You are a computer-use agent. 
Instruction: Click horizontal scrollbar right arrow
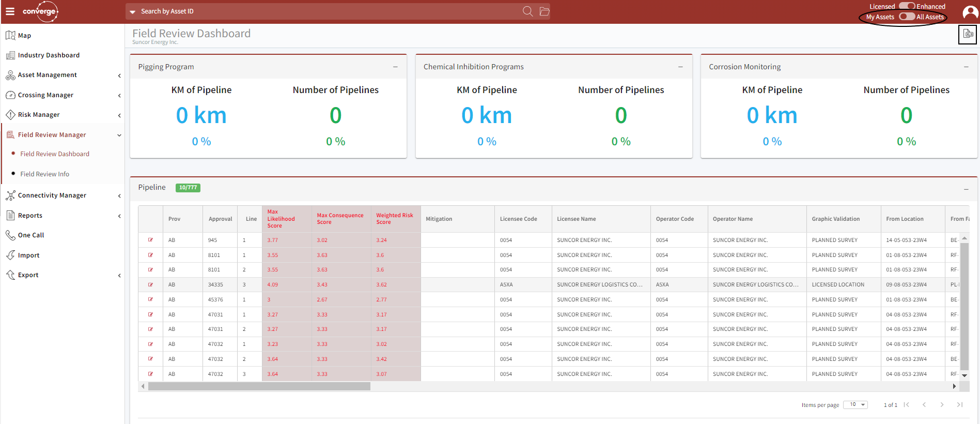[x=954, y=386]
